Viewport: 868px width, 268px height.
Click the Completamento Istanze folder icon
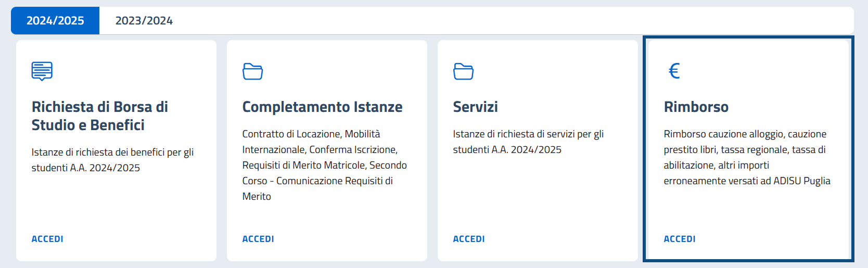click(x=253, y=71)
